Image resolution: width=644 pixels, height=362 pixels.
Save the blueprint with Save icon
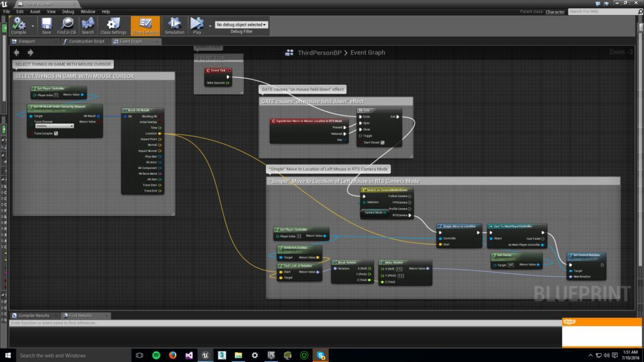(47, 25)
